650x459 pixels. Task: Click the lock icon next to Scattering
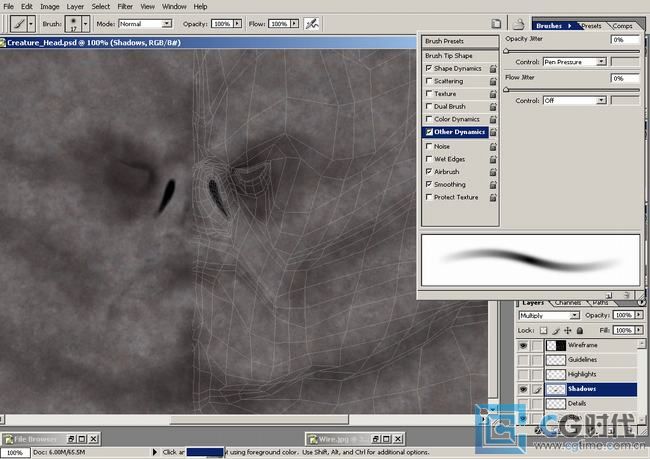[493, 81]
